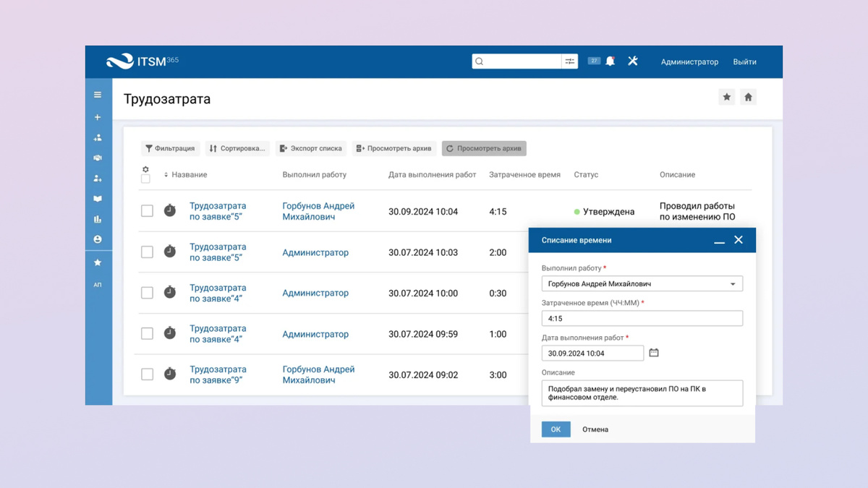Click the date field showing 30.09.2024 10:04
The image size is (868, 488).
click(x=592, y=353)
